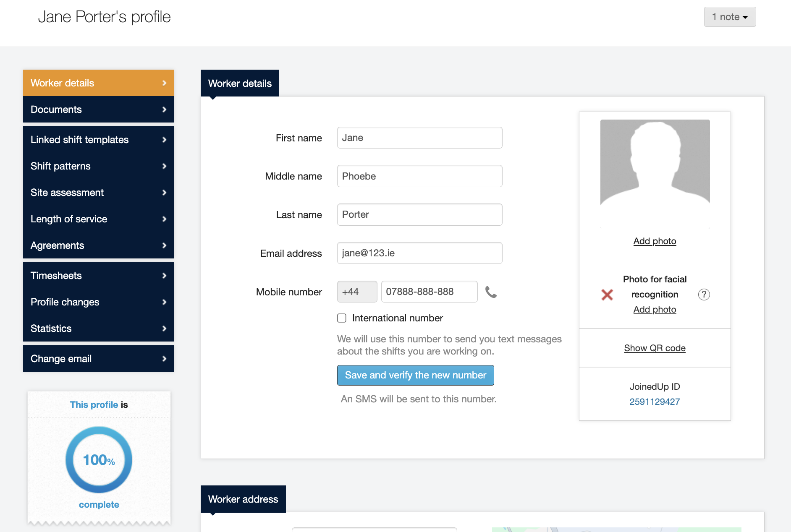Viewport: 791px width, 532px height.
Task: Click the chevron arrow on Statistics
Action: coord(164,329)
